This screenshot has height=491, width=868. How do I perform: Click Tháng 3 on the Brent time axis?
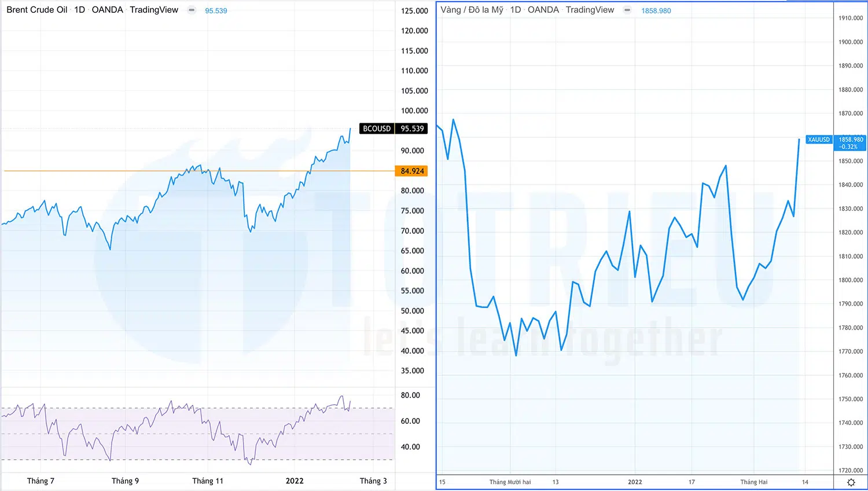tap(373, 481)
